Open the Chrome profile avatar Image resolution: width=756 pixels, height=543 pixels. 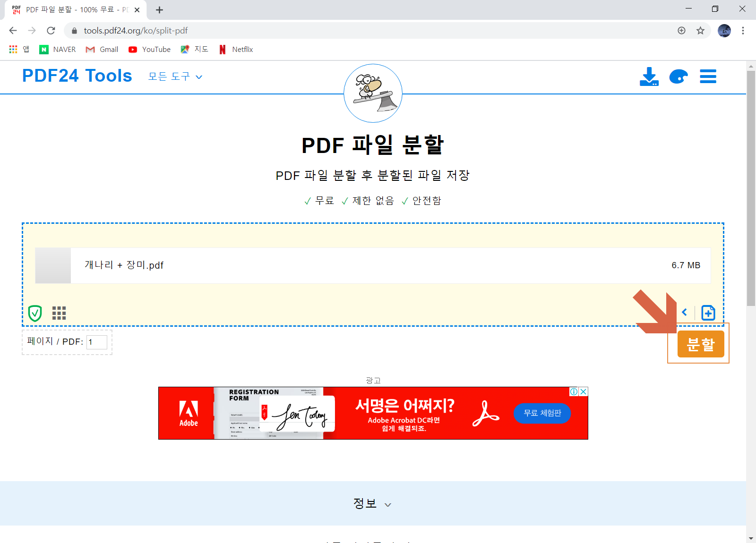coord(724,31)
